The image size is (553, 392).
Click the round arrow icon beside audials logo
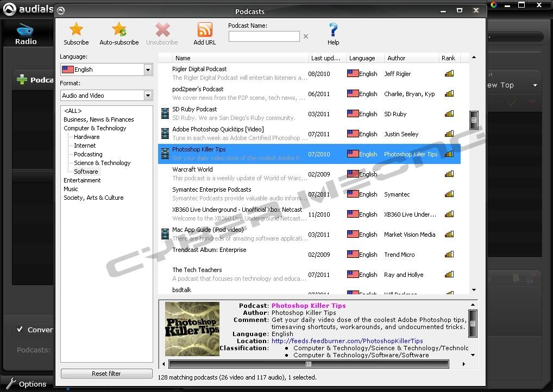61,11
